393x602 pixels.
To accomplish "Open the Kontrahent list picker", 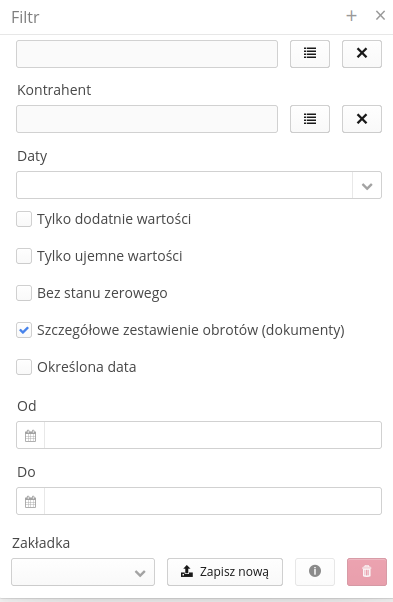I will [x=310, y=119].
